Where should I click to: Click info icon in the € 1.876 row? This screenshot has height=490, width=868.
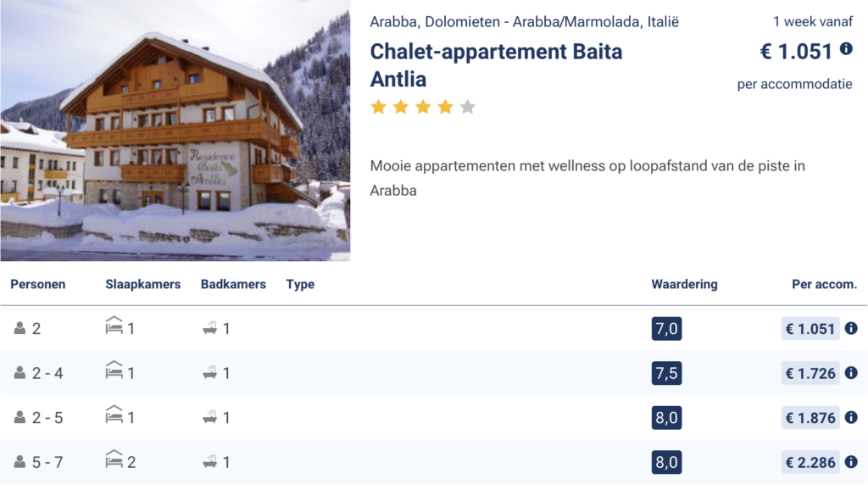(x=851, y=418)
